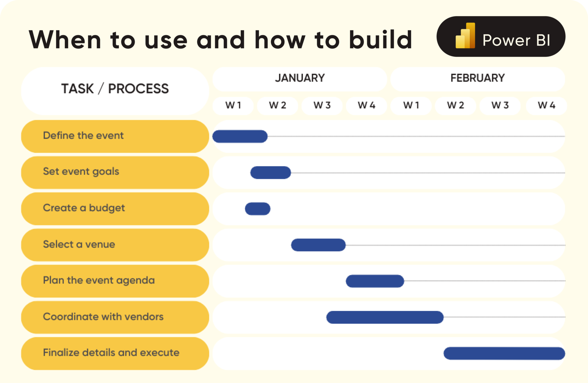Click the Power BI logo icon
This screenshot has height=383, width=588.
click(465, 36)
